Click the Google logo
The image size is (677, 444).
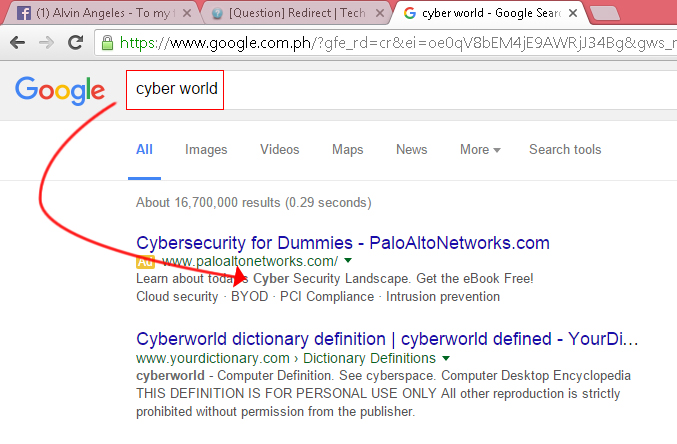pyautogui.click(x=60, y=91)
